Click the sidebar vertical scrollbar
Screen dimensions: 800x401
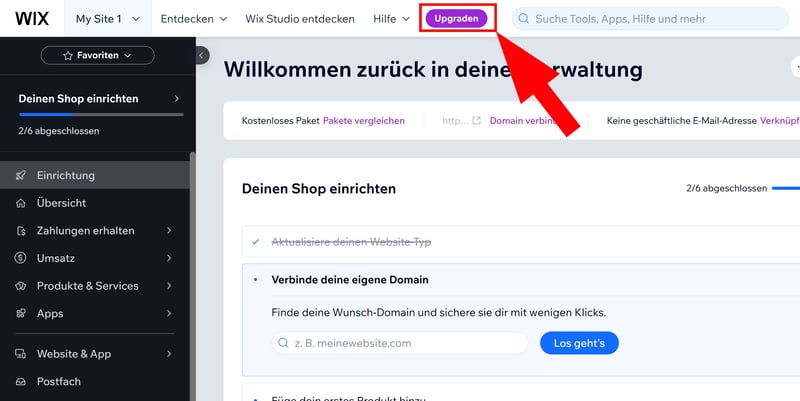192,275
